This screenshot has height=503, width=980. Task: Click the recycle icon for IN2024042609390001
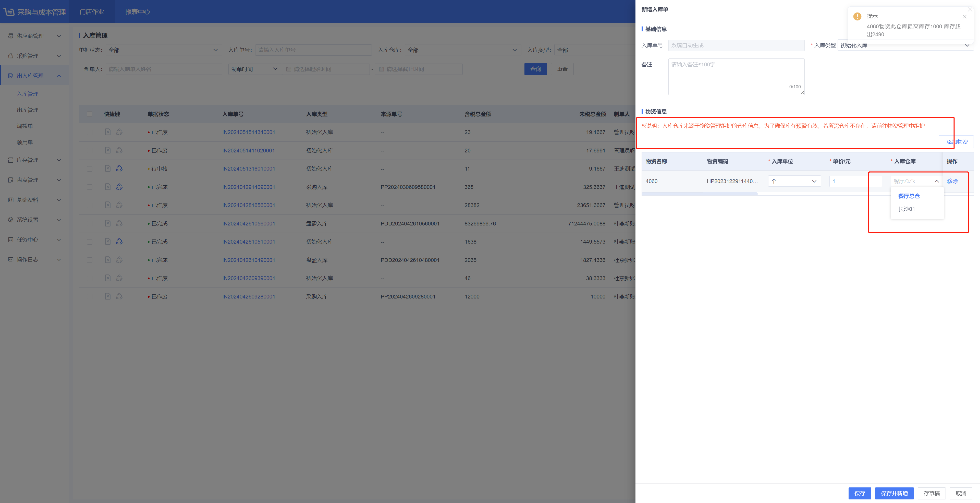point(119,278)
